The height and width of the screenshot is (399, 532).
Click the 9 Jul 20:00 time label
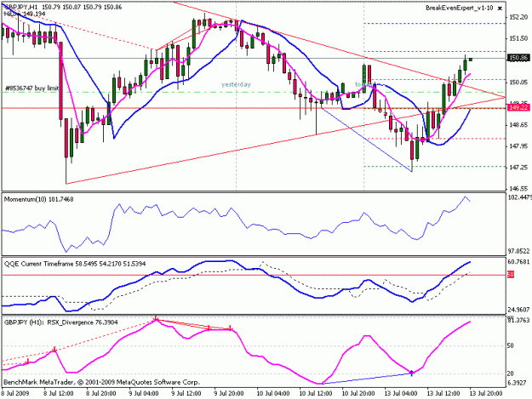(x=228, y=393)
